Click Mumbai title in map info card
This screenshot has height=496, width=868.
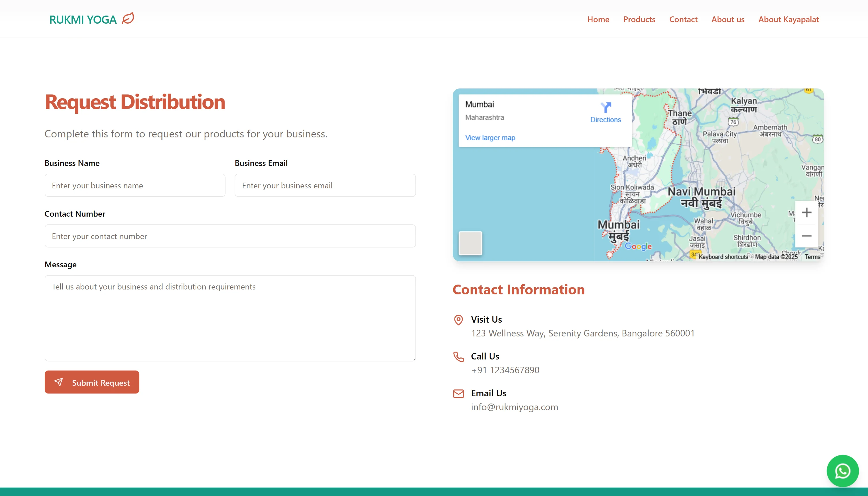pos(480,104)
